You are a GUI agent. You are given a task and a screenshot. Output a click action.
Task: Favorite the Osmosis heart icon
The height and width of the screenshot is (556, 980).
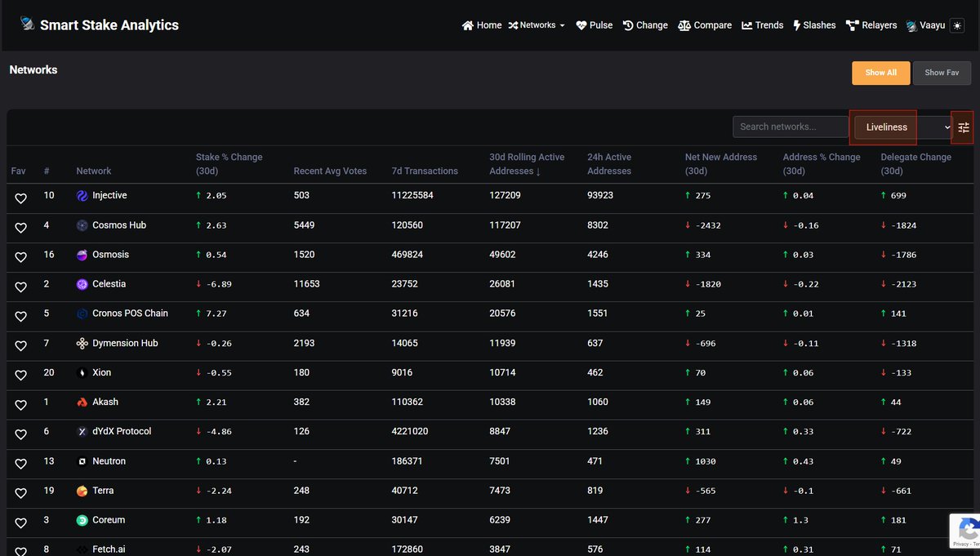coord(21,257)
